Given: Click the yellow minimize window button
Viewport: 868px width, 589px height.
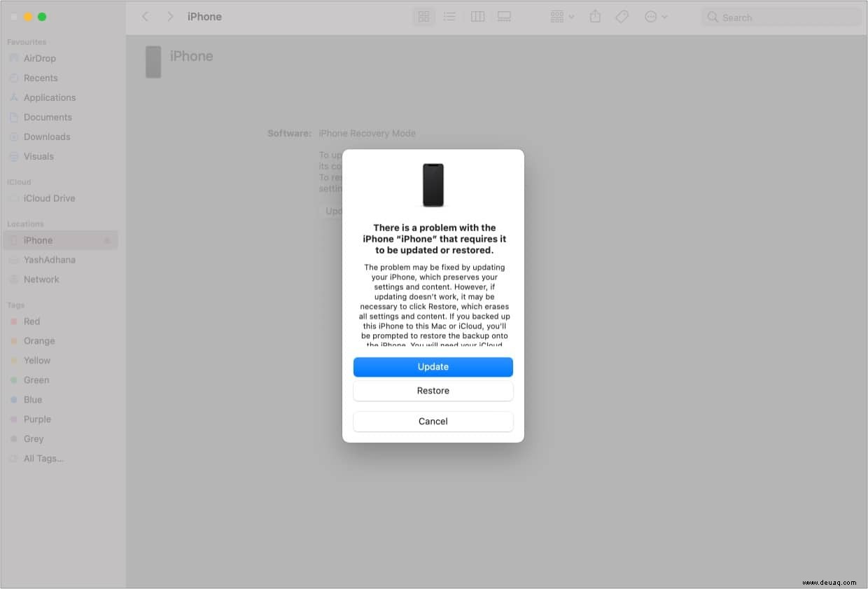Looking at the screenshot, I should (28, 17).
